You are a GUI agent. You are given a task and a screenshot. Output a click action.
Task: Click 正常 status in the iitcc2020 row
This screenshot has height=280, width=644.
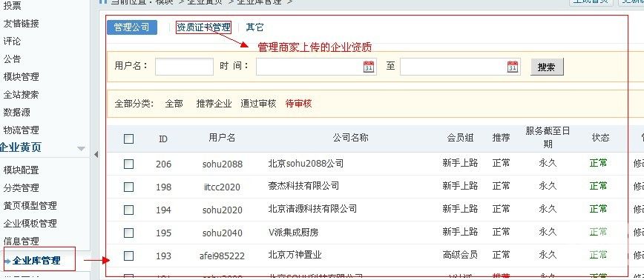click(599, 186)
